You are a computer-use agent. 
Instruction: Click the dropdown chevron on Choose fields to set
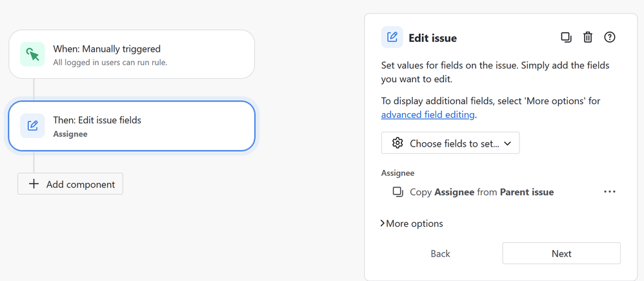[508, 143]
